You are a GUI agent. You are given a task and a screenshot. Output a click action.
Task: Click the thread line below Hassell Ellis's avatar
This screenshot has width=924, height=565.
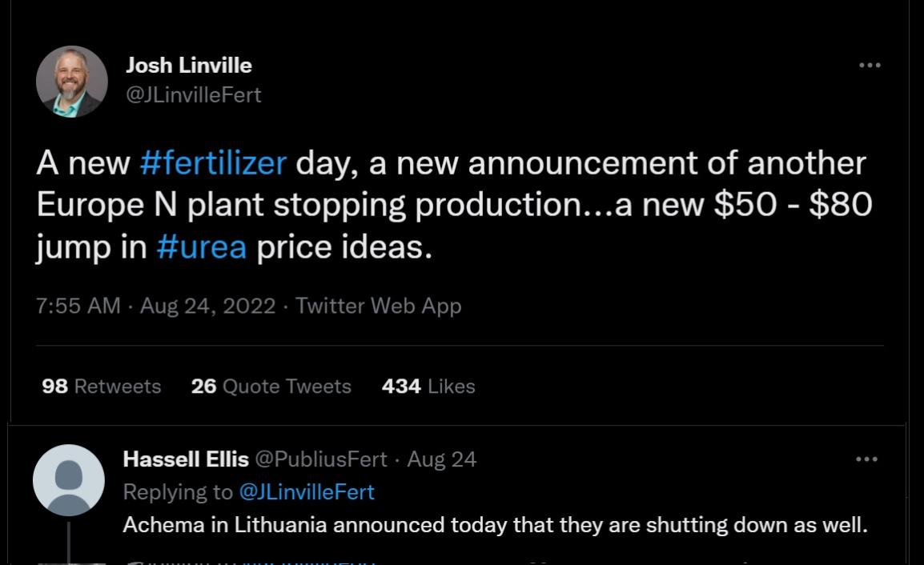pyautogui.click(x=69, y=543)
